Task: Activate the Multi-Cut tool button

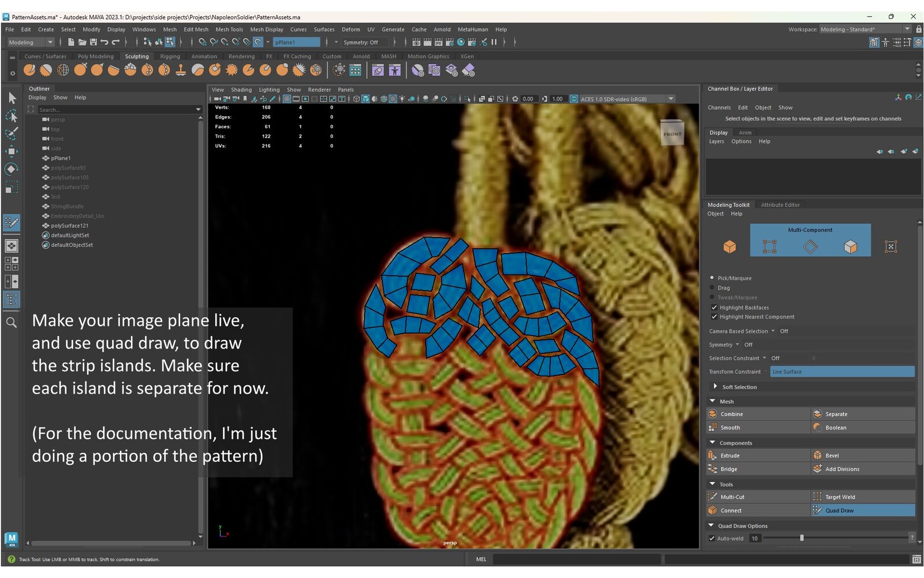Action: (758, 497)
